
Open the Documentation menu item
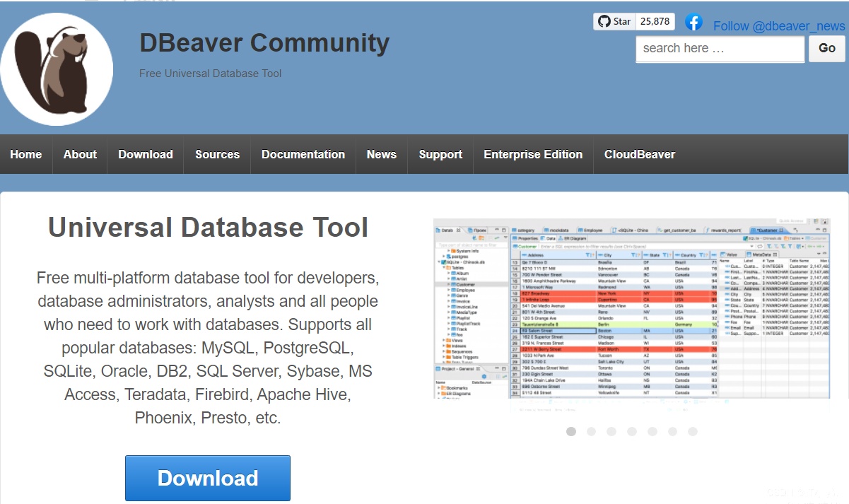coord(303,154)
